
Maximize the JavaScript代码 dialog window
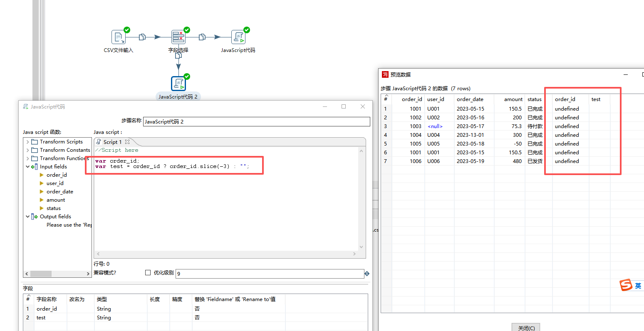click(x=344, y=106)
